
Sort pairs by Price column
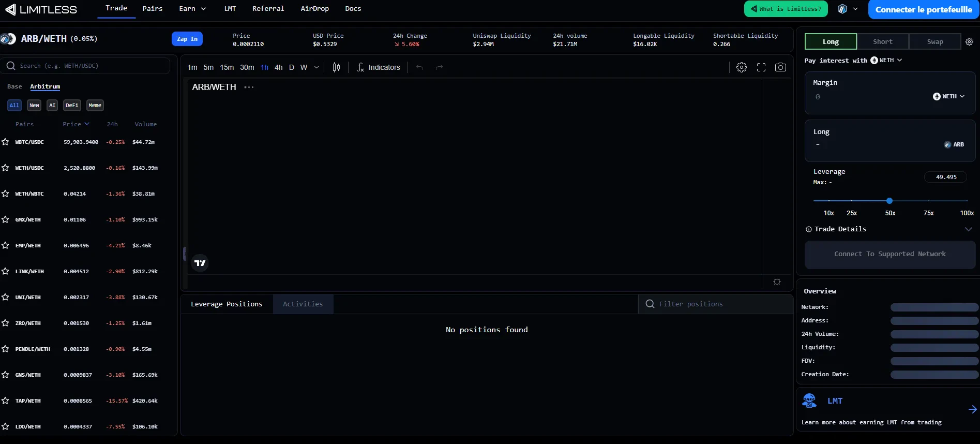pyautogui.click(x=76, y=124)
